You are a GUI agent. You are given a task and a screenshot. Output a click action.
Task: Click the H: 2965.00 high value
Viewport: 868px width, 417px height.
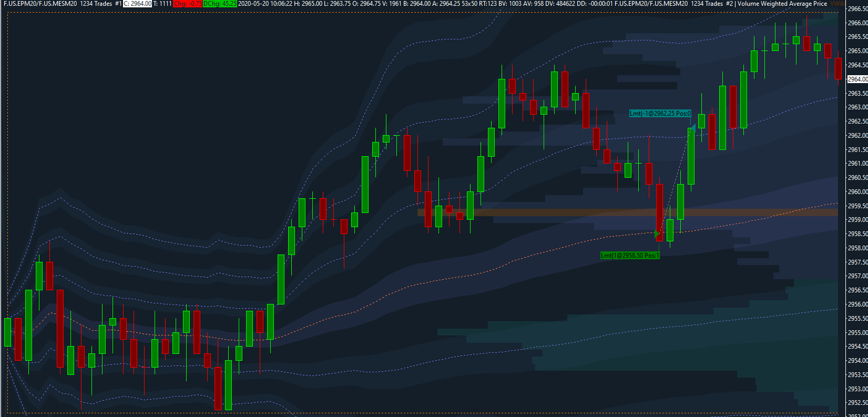pos(308,4)
